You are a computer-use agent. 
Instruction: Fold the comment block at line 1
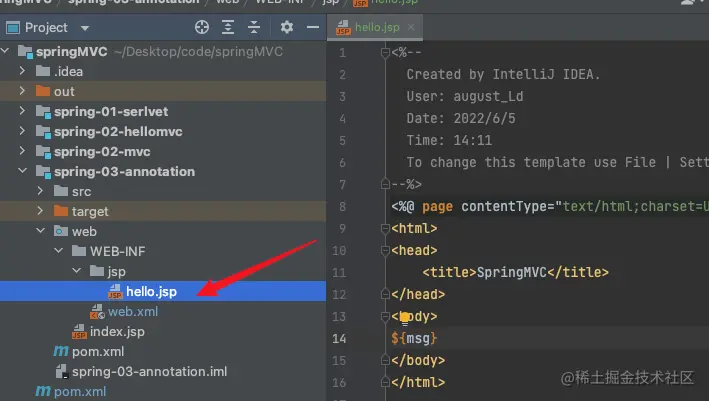(x=385, y=53)
